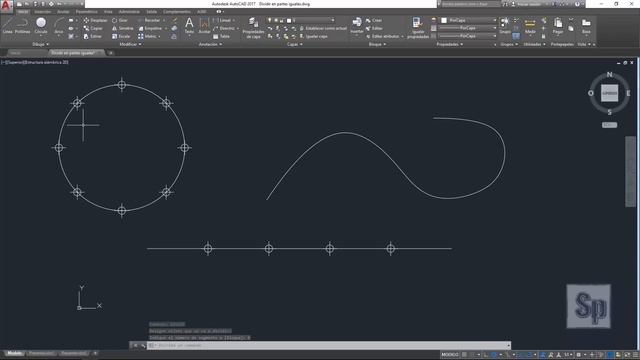Click the Empalme (fillet) tool
Viewport: 640px width, 360px height.
[150, 28]
